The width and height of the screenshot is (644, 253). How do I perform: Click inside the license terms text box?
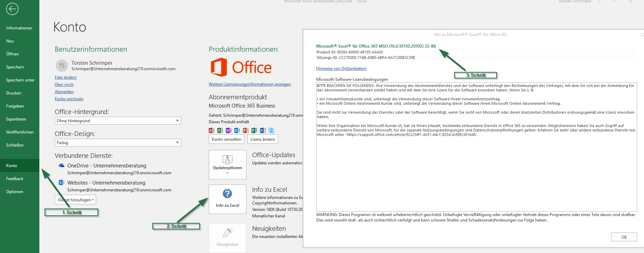point(476,147)
